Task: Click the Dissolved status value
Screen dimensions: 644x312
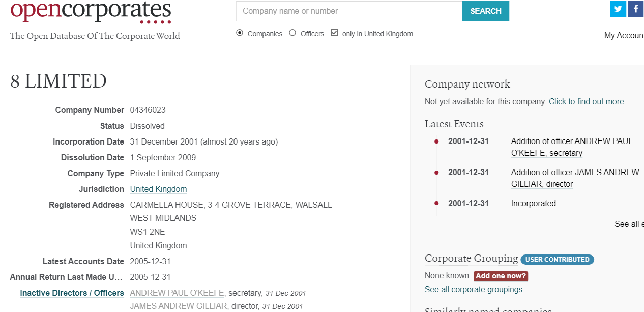Action: coord(148,126)
